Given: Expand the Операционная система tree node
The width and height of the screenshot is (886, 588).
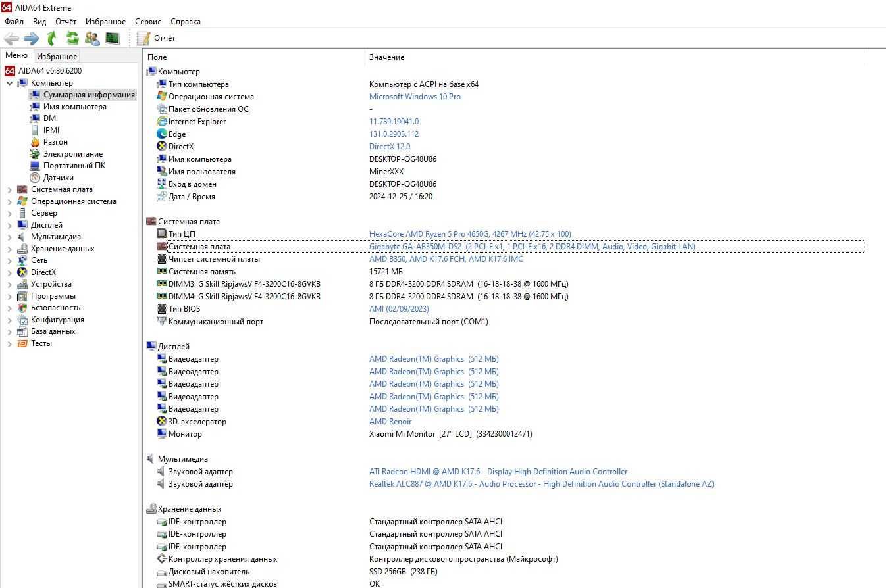Looking at the screenshot, I should coord(9,201).
